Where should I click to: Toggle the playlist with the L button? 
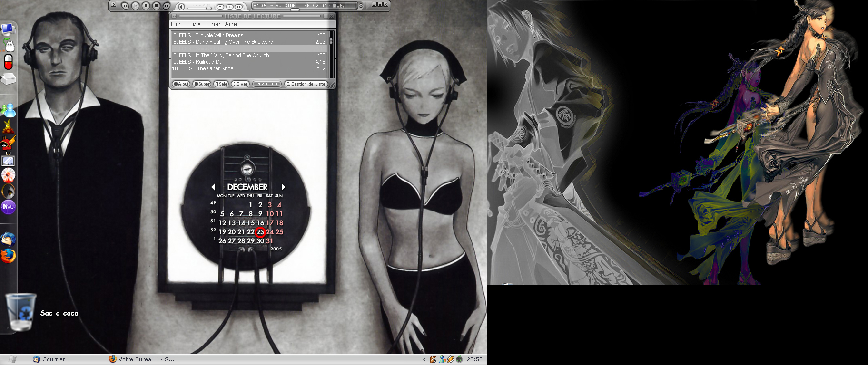click(229, 7)
